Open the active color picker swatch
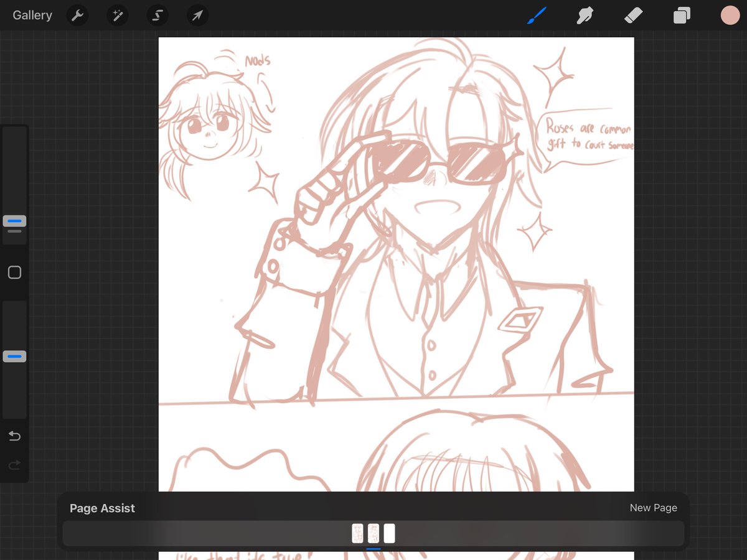Viewport: 747px width, 560px height. click(730, 15)
